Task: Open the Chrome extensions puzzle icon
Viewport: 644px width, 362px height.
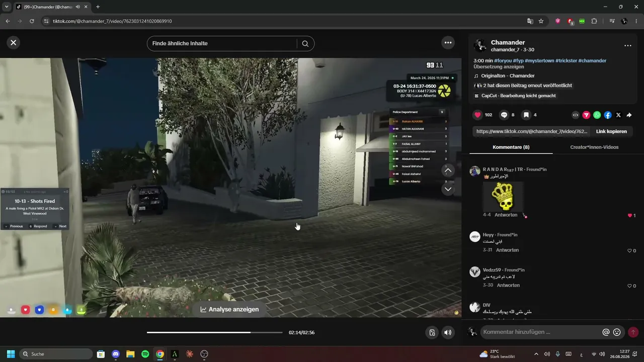Action: pyautogui.click(x=594, y=21)
